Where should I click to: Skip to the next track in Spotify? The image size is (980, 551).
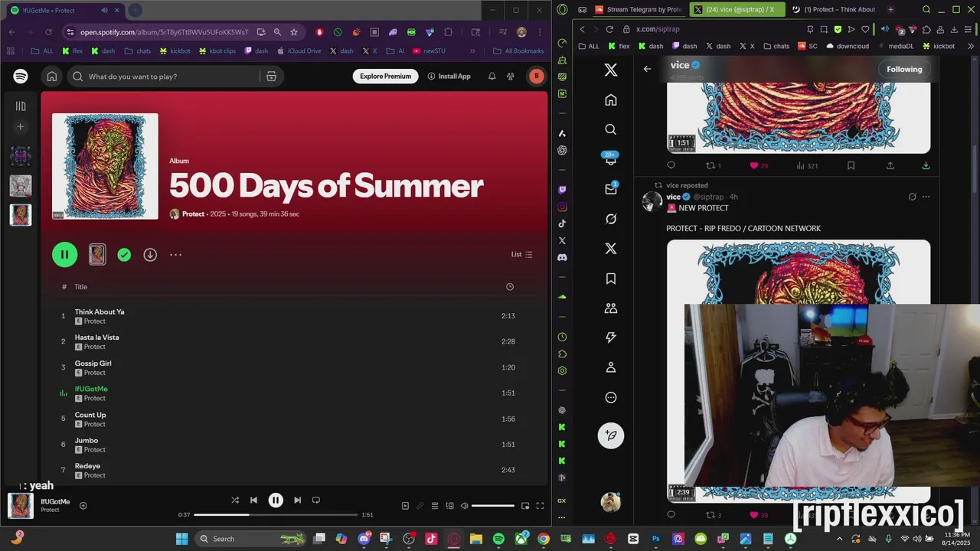pyautogui.click(x=297, y=500)
